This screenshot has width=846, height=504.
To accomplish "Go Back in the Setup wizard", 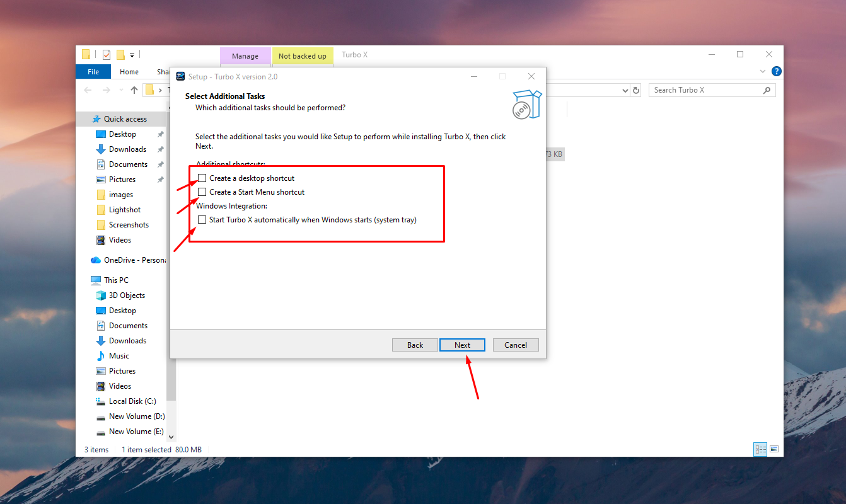I will [x=415, y=345].
